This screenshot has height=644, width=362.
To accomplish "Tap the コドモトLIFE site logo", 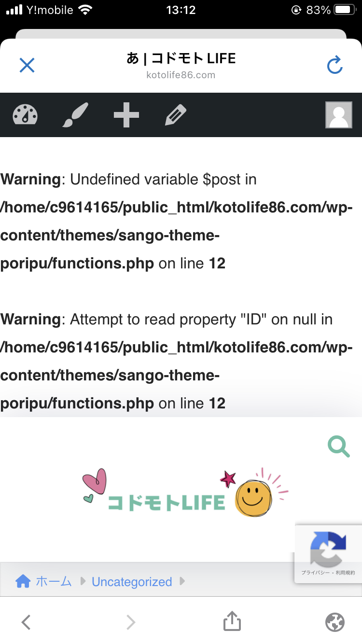I will (x=186, y=492).
